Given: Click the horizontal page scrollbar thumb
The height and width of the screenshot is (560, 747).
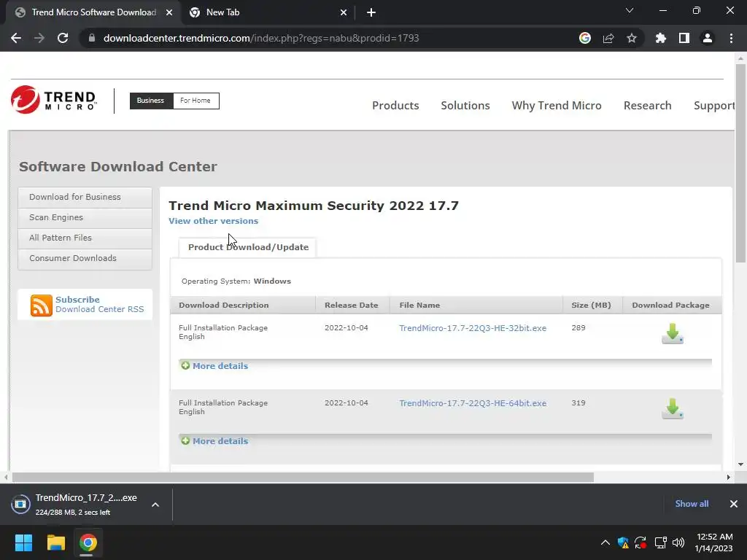Looking at the screenshot, I should [x=303, y=477].
